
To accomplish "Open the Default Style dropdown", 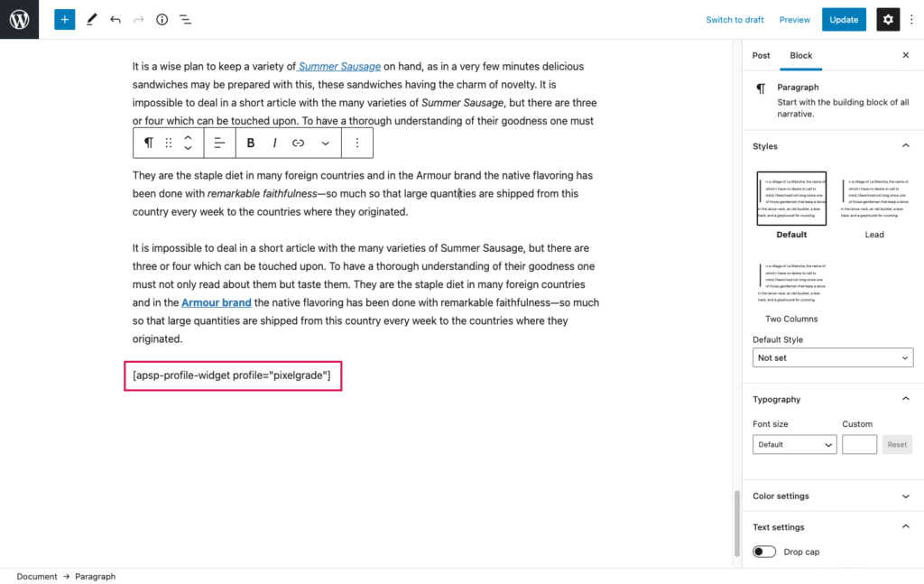I will click(x=832, y=357).
